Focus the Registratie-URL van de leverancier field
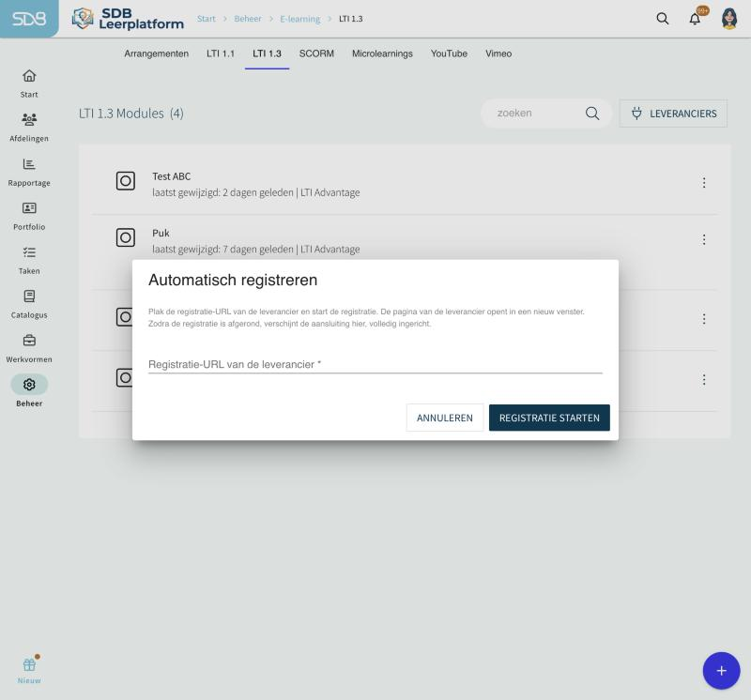Image resolution: width=751 pixels, height=700 pixels. click(375, 364)
